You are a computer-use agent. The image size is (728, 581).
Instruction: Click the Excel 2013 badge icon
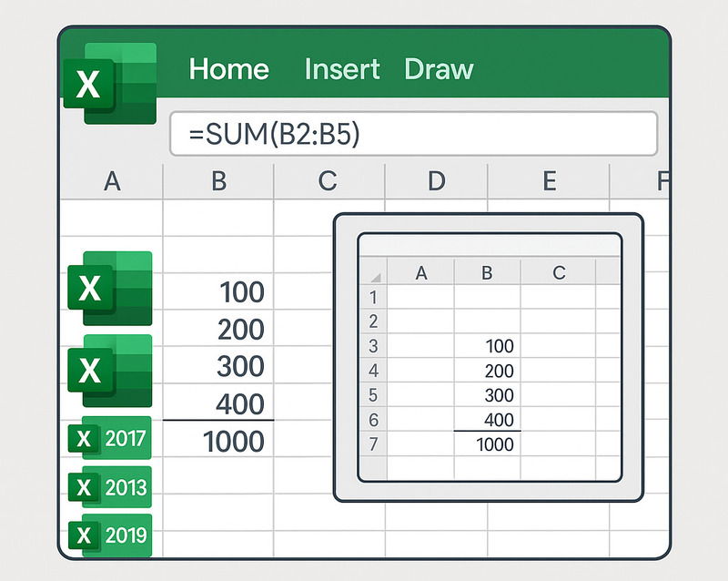[110, 487]
